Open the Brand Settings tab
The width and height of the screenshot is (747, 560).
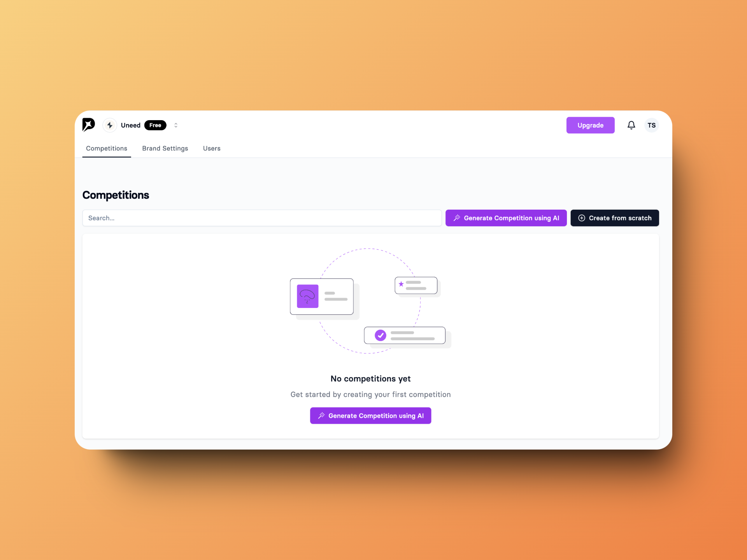pyautogui.click(x=165, y=148)
